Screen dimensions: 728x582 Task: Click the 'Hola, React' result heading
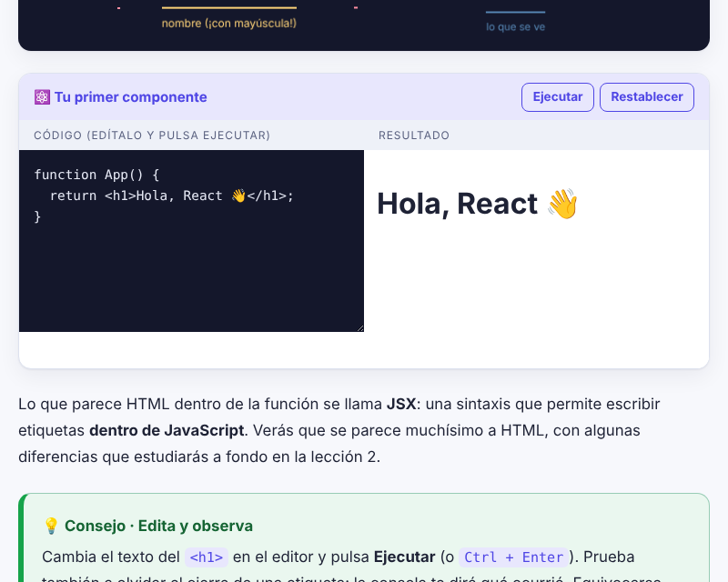point(477,204)
